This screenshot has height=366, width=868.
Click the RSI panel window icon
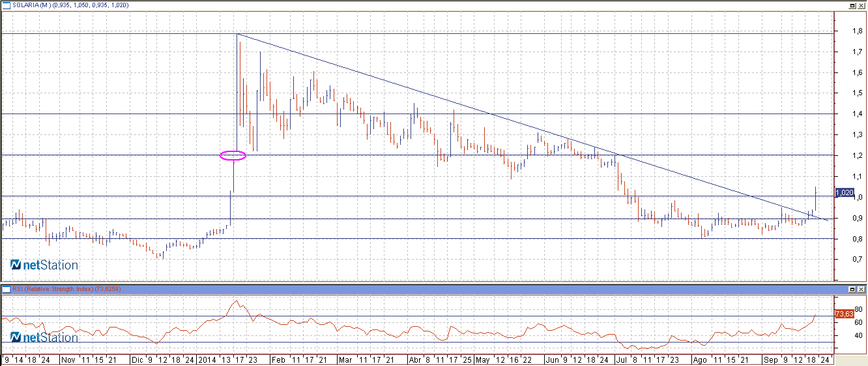7,288
